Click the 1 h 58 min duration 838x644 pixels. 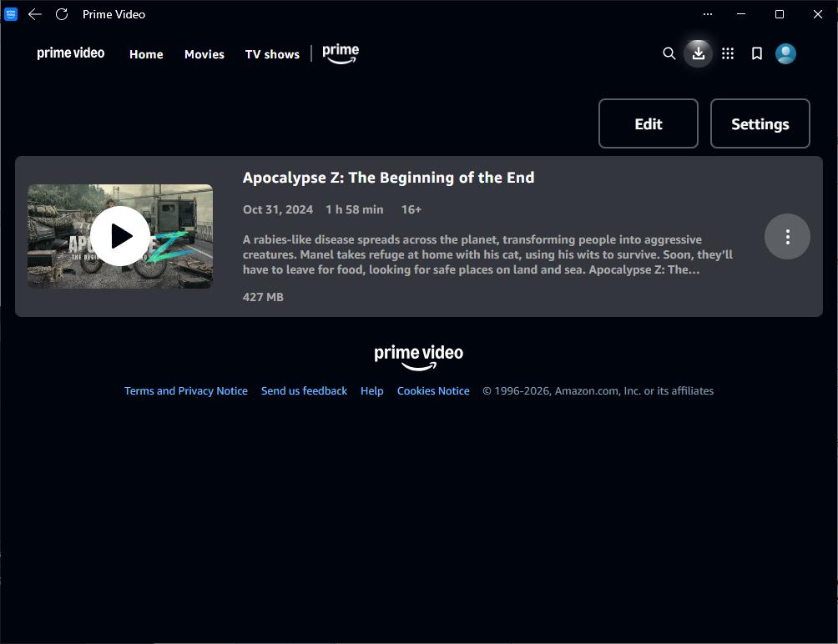coord(355,209)
